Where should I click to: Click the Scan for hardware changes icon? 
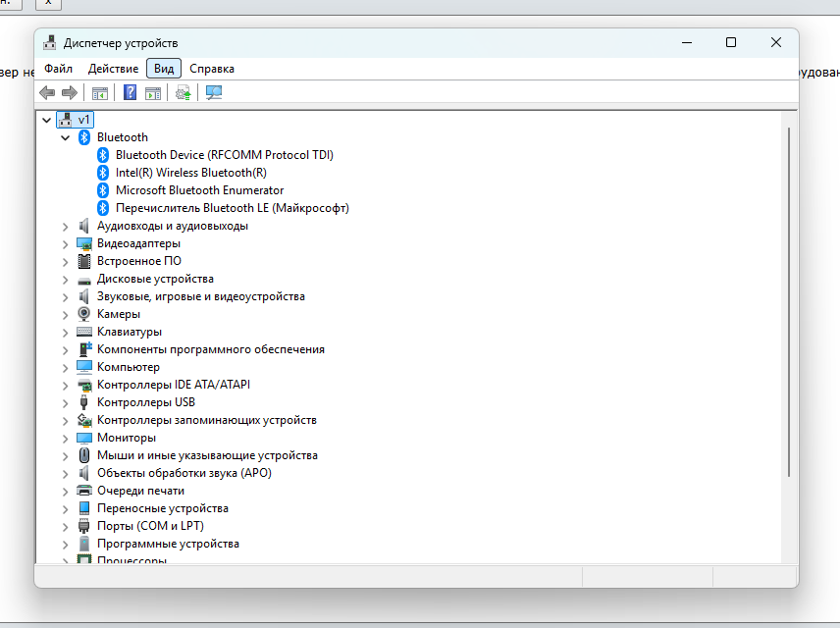pyautogui.click(x=213, y=92)
